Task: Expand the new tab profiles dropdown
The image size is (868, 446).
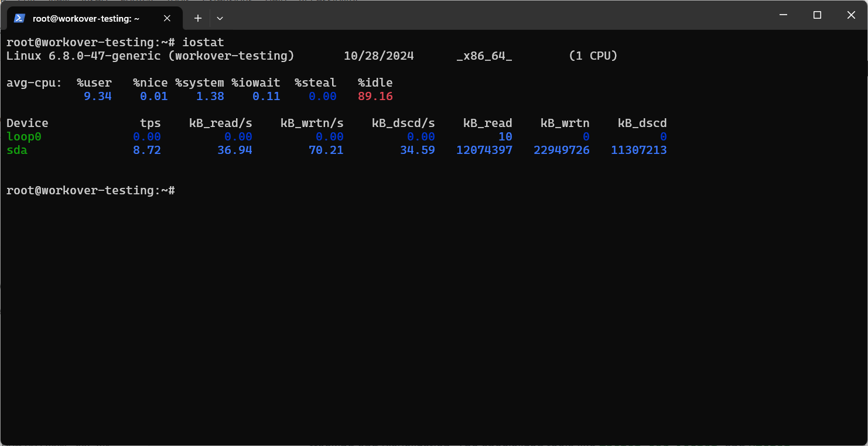Action: [220, 18]
